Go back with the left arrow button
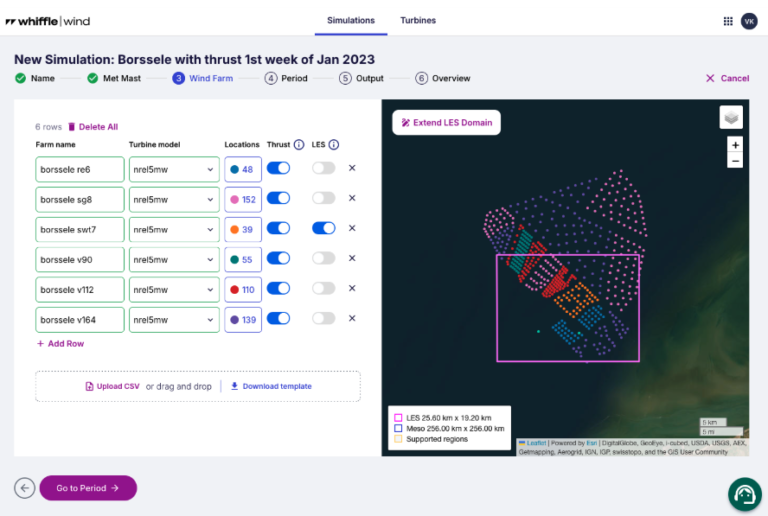 (24, 488)
